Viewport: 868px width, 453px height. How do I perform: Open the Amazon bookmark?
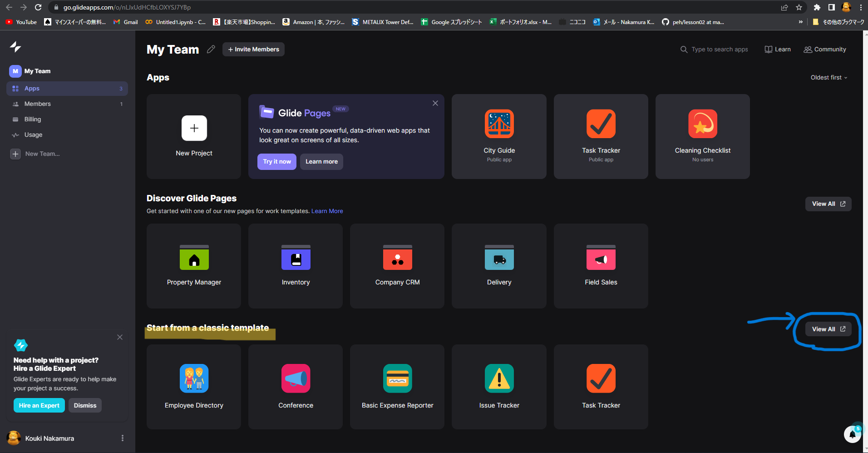[x=313, y=22]
